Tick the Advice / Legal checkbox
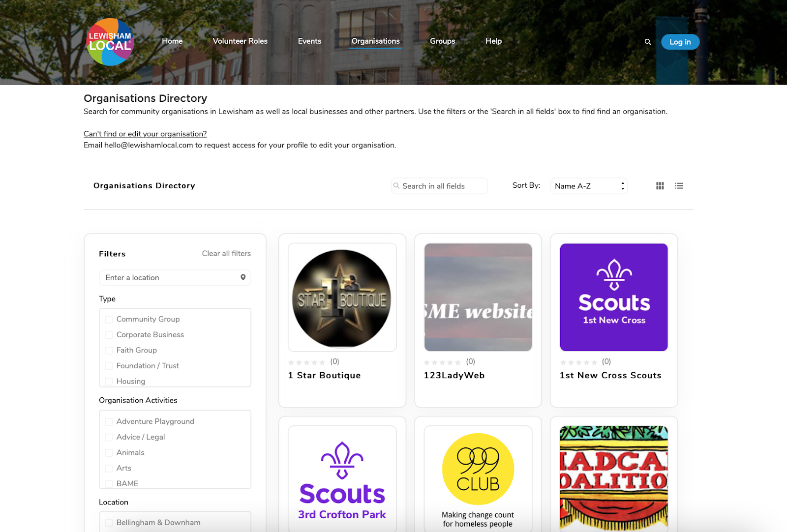 109,438
